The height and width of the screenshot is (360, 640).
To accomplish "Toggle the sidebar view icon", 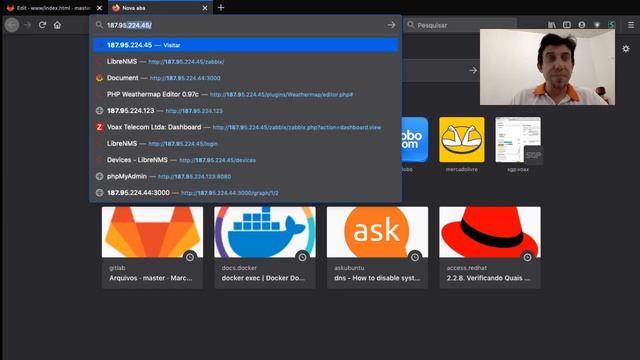I will point(567,25).
